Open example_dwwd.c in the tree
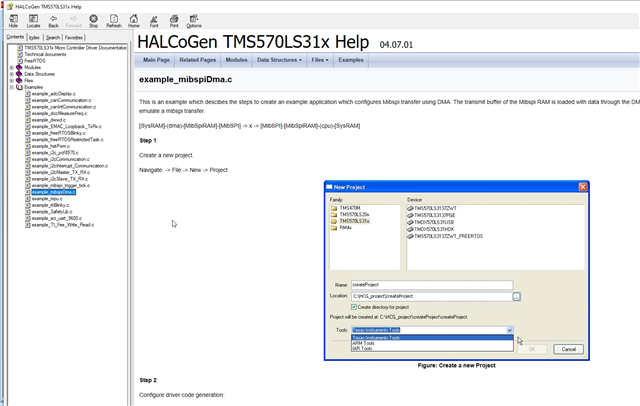This screenshot has height=406, width=640. click(x=49, y=120)
